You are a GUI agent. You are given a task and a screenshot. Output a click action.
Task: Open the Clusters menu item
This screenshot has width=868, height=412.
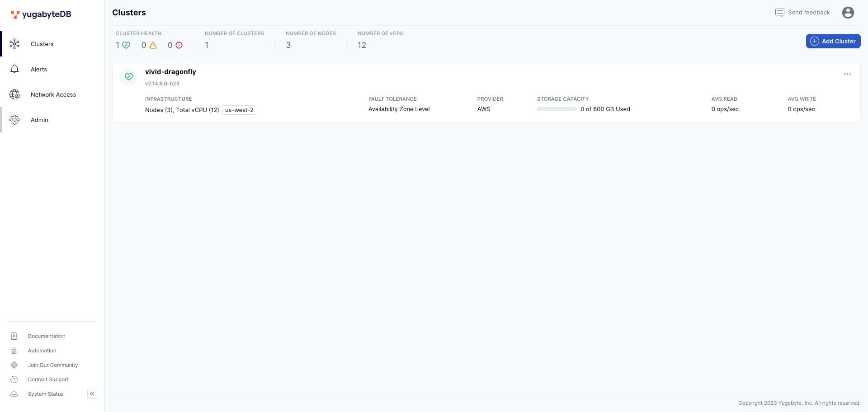pos(42,44)
